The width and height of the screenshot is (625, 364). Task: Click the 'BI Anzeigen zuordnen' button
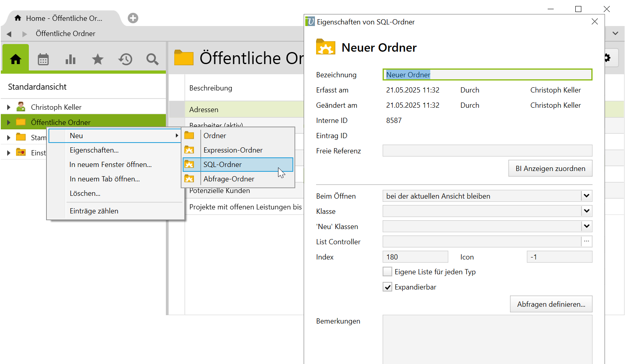[x=550, y=169]
